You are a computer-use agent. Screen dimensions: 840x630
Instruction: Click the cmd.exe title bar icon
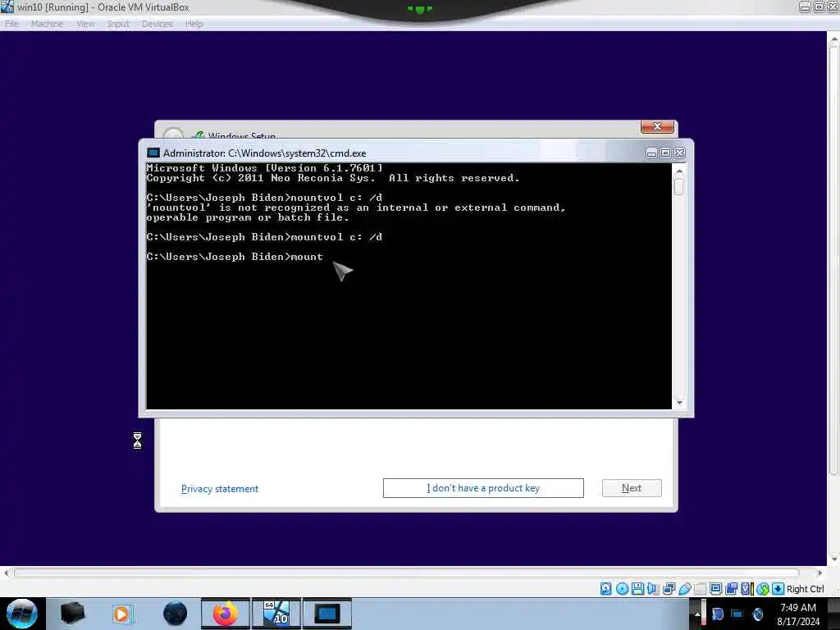coord(153,153)
